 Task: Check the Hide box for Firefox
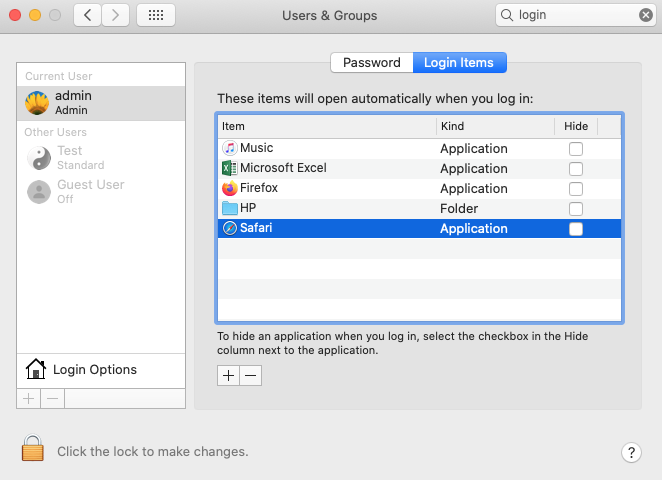coord(576,188)
